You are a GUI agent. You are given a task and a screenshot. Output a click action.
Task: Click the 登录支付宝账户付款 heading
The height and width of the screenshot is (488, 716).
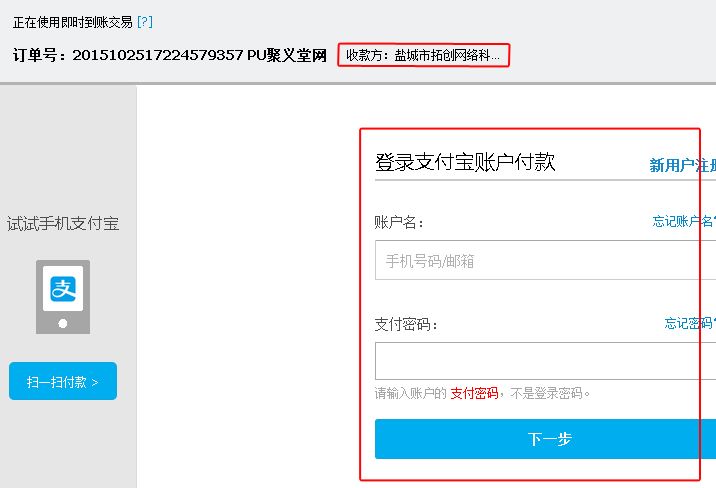point(465,162)
